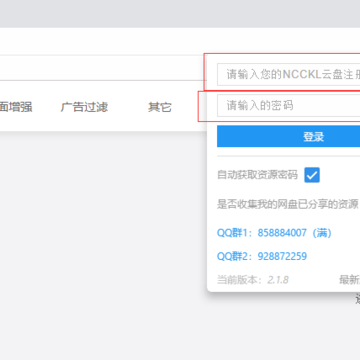This screenshot has height=360, width=360.
Task: Switch to the 面增强 tab
Action: pos(16,107)
